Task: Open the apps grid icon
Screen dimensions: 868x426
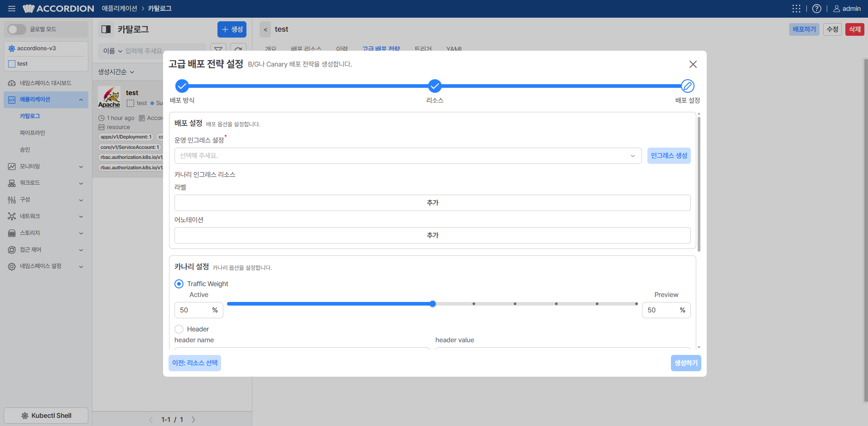Action: click(x=796, y=9)
